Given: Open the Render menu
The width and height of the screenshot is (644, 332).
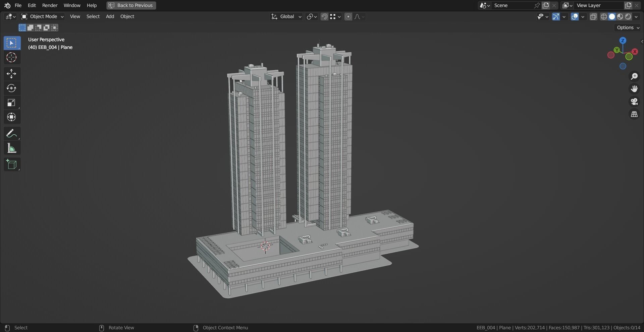Looking at the screenshot, I should 50,5.
